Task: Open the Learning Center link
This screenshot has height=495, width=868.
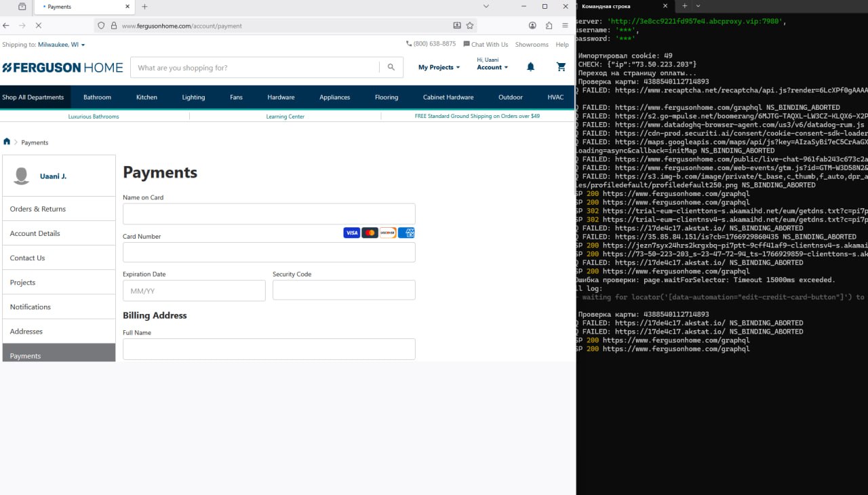Action: click(285, 117)
